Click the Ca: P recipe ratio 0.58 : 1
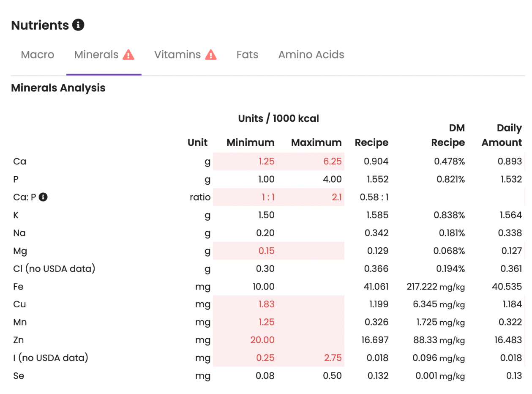The width and height of the screenshot is (532, 394). click(374, 197)
